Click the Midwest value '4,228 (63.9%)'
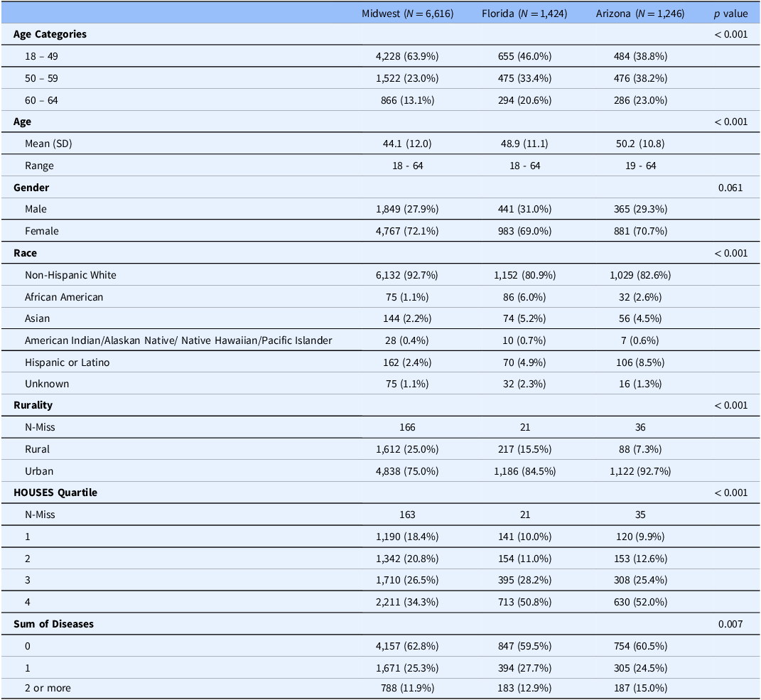Viewport: 761px width, 700px height. (x=407, y=56)
